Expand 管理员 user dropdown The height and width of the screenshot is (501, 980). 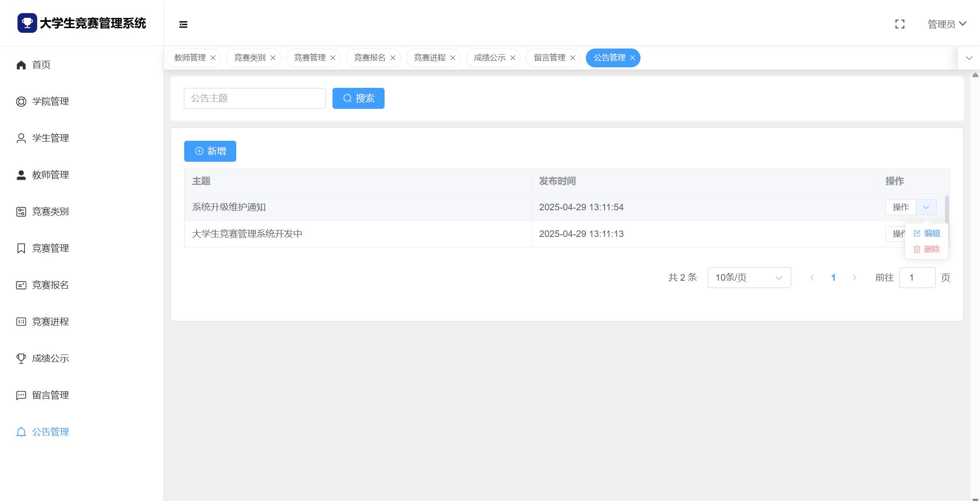click(x=947, y=24)
